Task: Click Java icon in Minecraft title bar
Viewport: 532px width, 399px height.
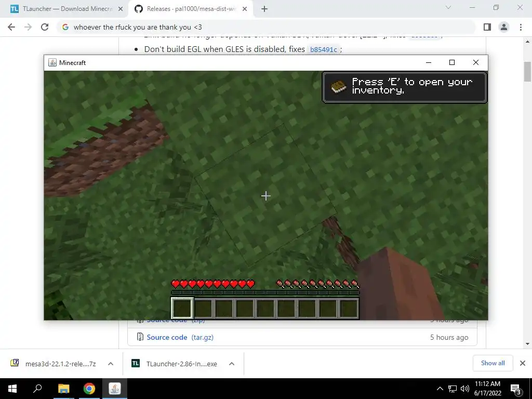Action: [52, 62]
